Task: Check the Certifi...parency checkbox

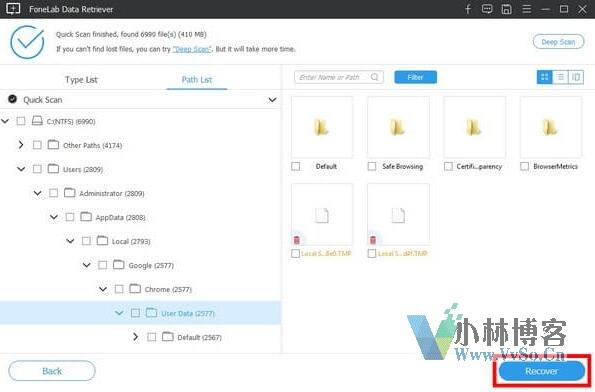Action: (x=448, y=166)
